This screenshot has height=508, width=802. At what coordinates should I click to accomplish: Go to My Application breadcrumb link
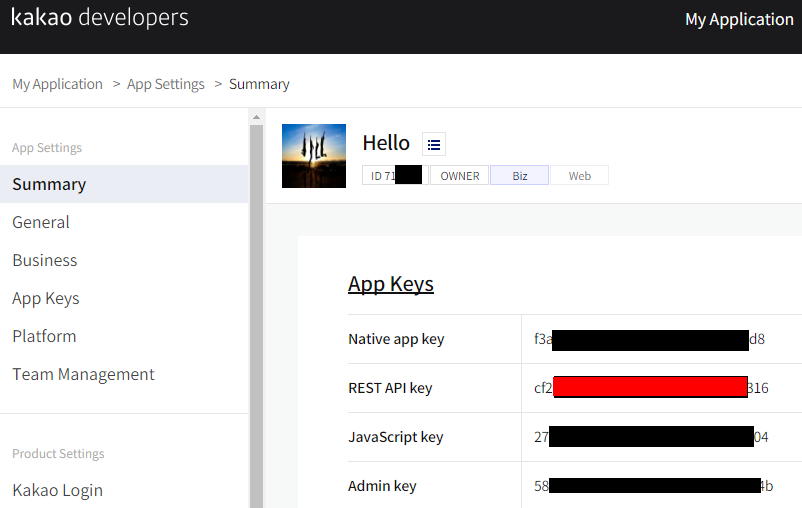[x=57, y=84]
